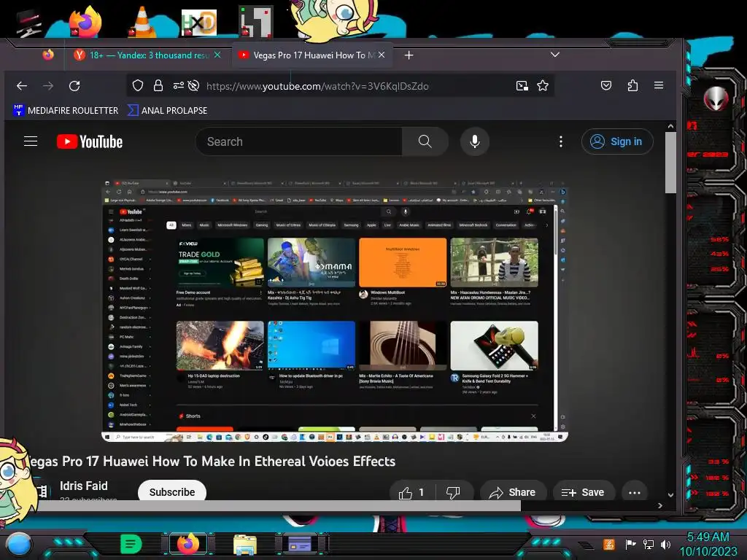Click the Subscribe button
The height and width of the screenshot is (560, 747).
172,491
